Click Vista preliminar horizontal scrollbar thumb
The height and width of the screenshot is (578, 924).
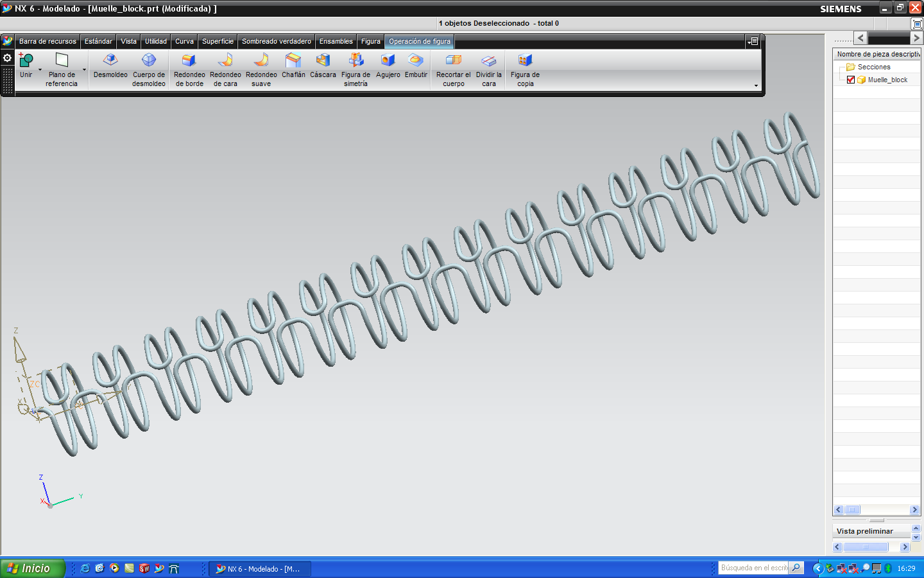[866, 547]
